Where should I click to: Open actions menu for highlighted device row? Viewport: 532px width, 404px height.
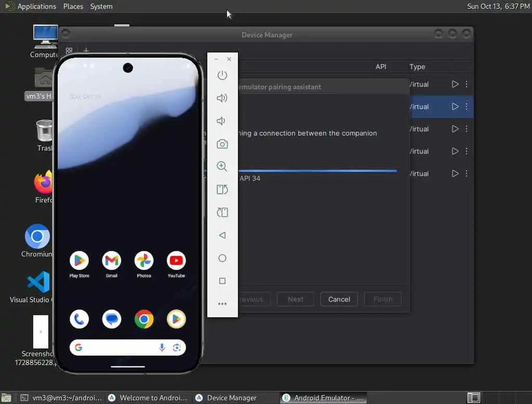[x=467, y=106]
